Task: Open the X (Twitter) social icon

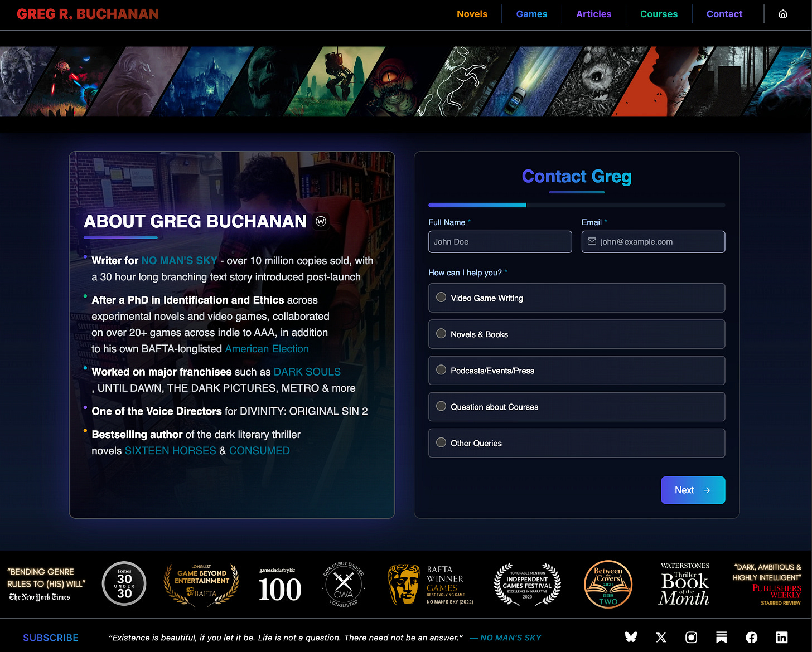Action: [661, 637]
